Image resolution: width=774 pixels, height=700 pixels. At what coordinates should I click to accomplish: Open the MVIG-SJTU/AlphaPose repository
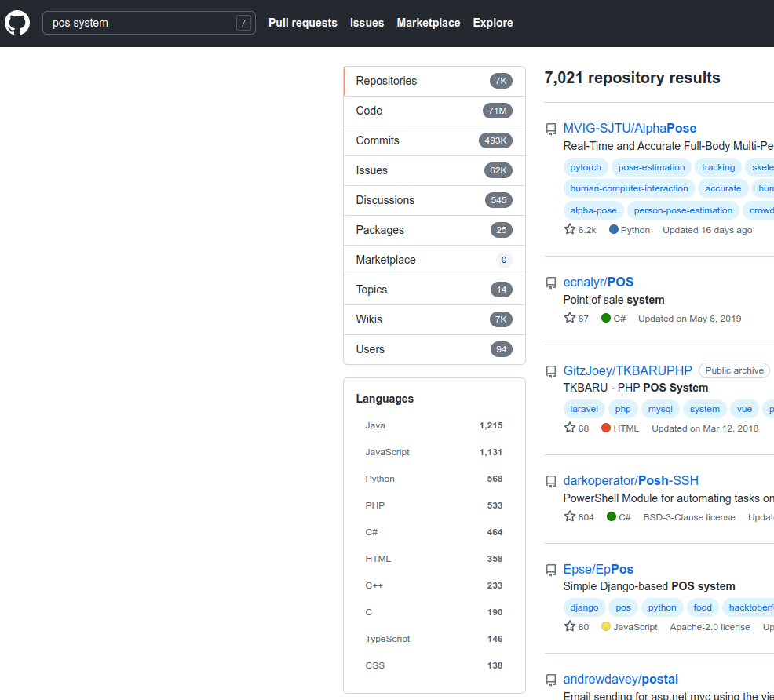coord(630,128)
